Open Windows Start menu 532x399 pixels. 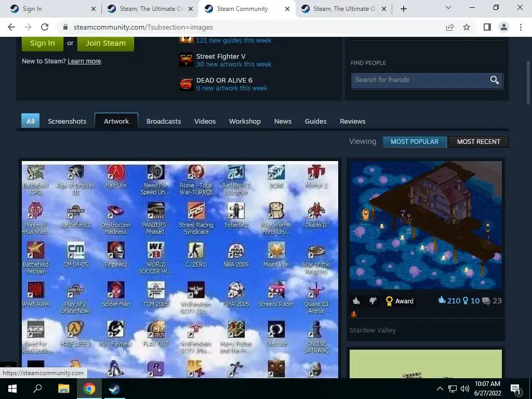click(12, 389)
